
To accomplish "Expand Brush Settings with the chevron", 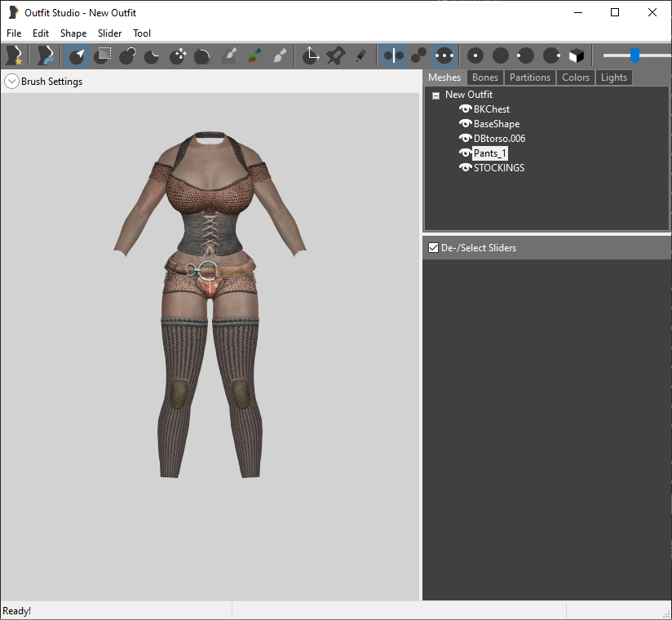I will (x=11, y=82).
